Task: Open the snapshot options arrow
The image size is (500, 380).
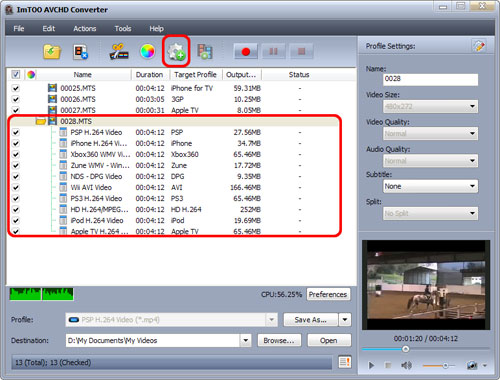Action: pos(485,366)
